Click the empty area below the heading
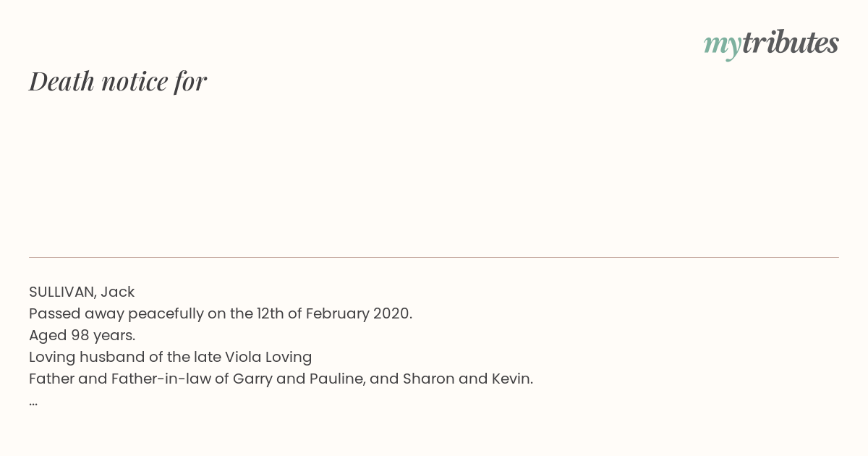The image size is (868, 456). click(434, 174)
